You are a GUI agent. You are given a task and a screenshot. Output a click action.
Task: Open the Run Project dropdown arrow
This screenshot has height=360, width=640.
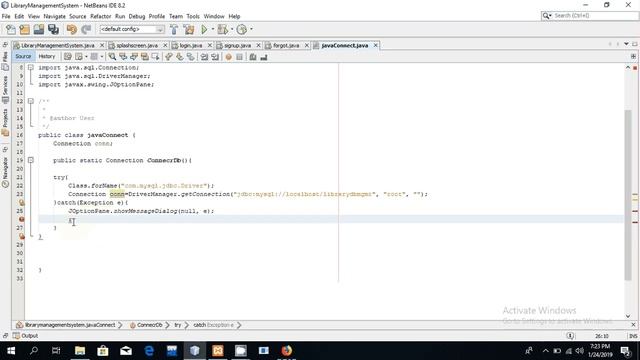pyautogui.click(x=213, y=29)
